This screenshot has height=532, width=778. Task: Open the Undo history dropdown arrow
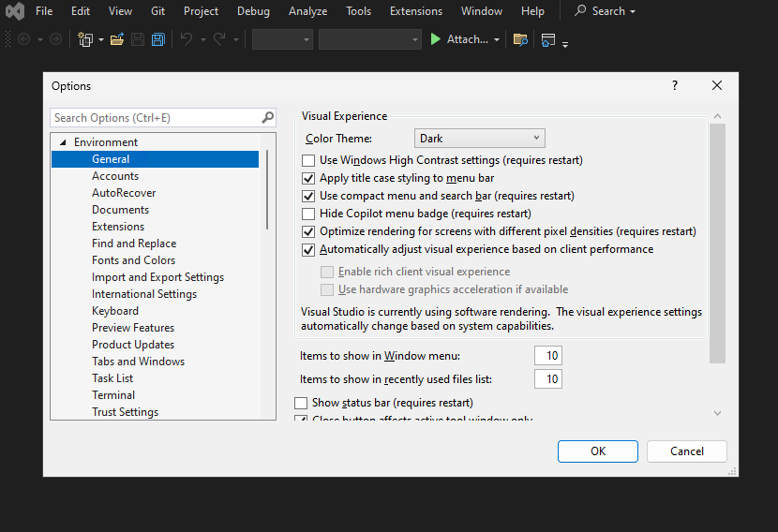(x=202, y=39)
